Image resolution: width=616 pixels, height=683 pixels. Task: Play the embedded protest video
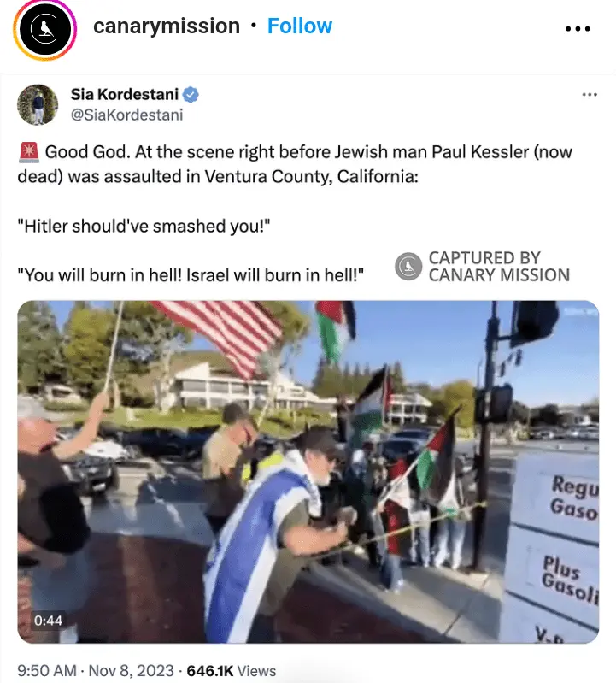pyautogui.click(x=308, y=472)
